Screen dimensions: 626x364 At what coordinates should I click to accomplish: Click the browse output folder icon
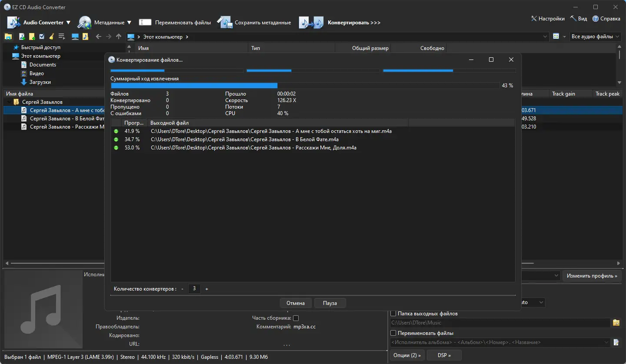[616, 323]
